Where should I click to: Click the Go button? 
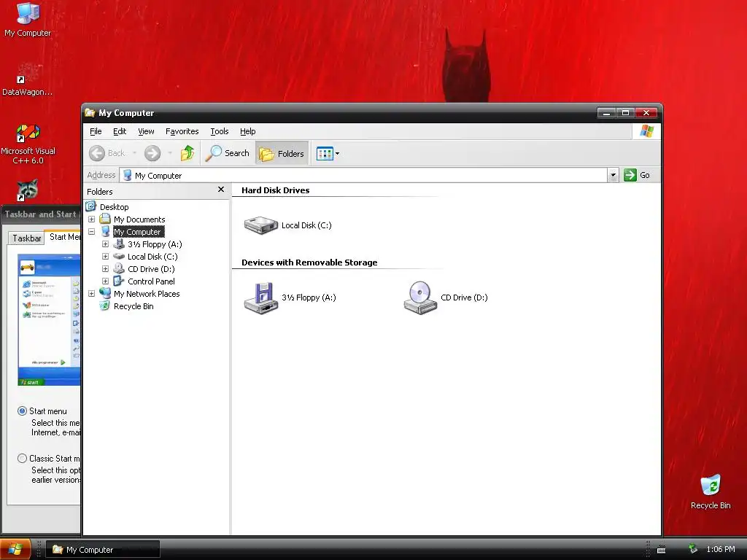pos(637,175)
